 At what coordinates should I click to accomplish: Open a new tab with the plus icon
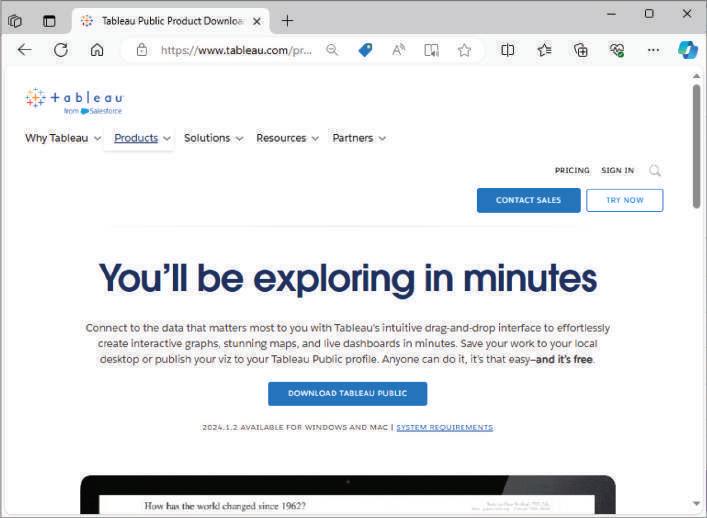[287, 21]
